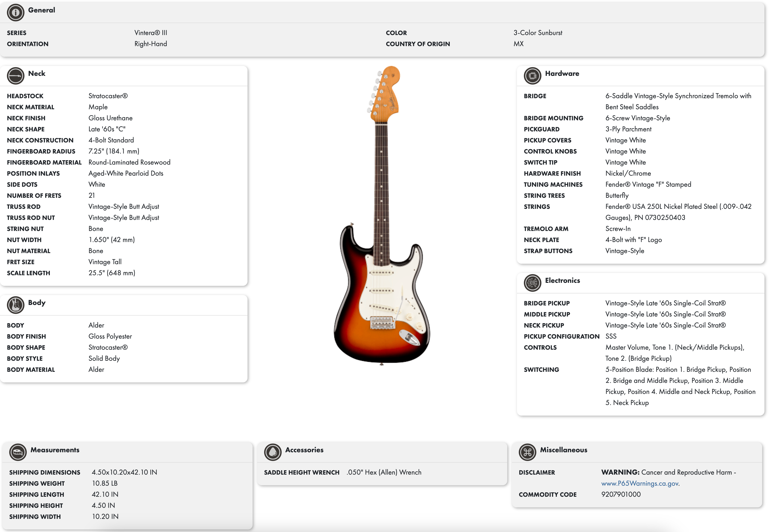Viewport: 770px width, 532px height.
Task: Select the '7.25" (184.1 mm)' fingerboard radius
Action: coord(114,151)
